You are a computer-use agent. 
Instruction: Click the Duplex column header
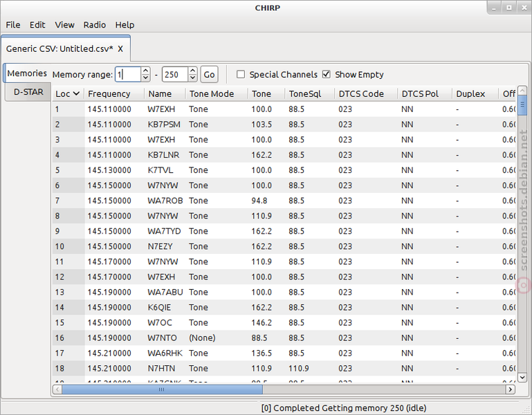475,94
